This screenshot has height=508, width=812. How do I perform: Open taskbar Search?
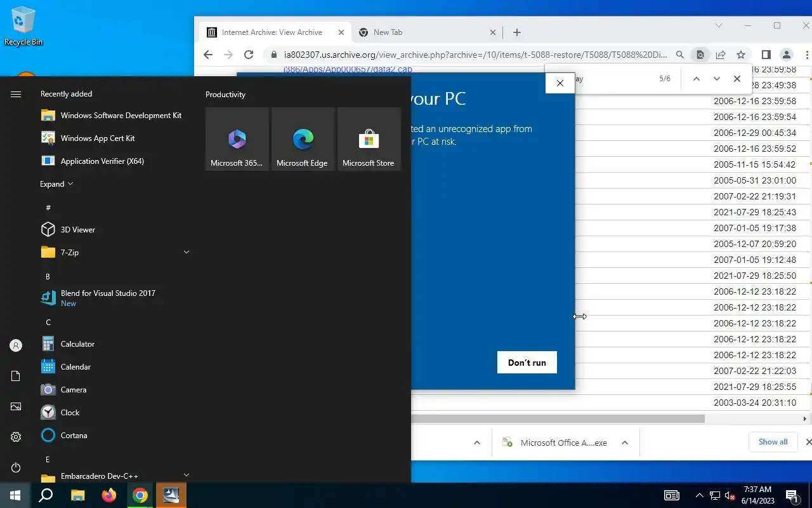(x=46, y=495)
